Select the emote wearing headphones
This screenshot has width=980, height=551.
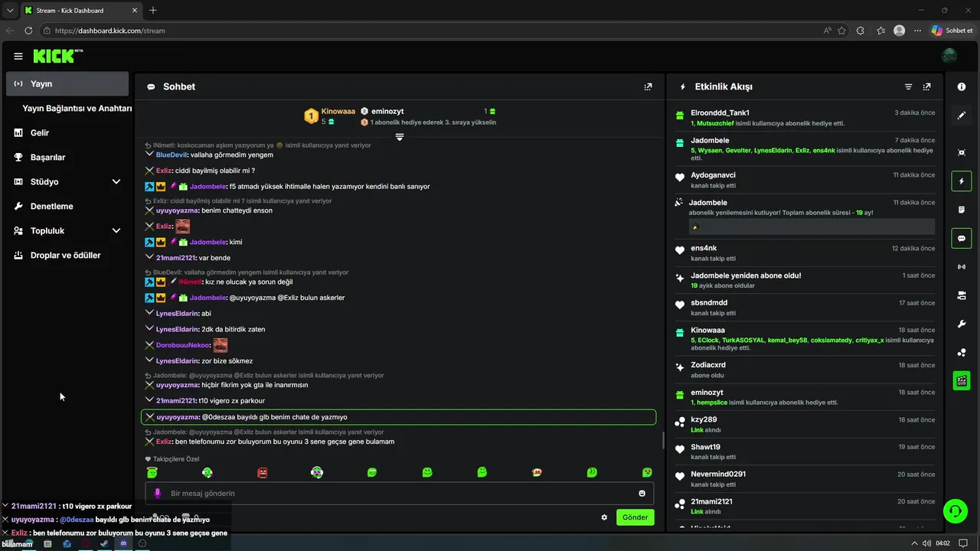[x=317, y=473]
